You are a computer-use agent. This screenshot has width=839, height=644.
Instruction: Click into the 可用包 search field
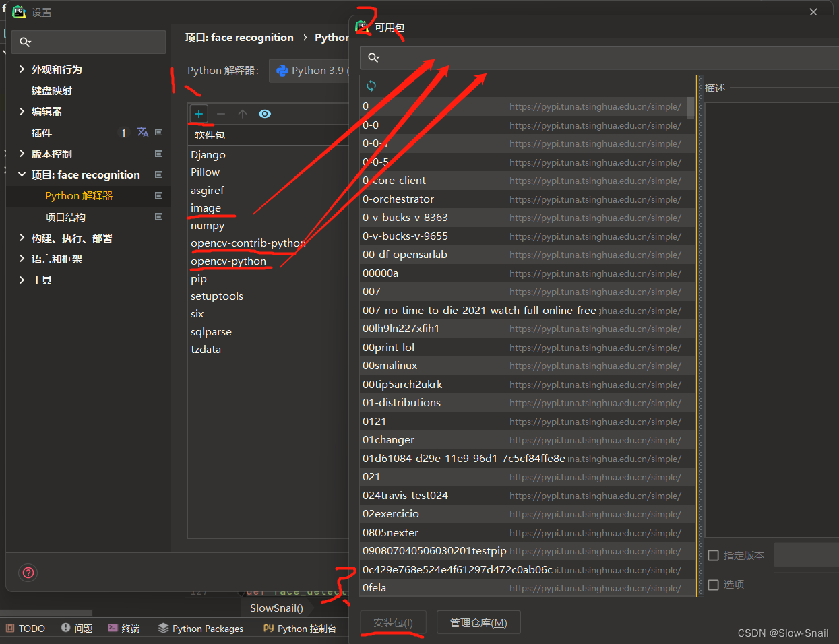coord(600,58)
